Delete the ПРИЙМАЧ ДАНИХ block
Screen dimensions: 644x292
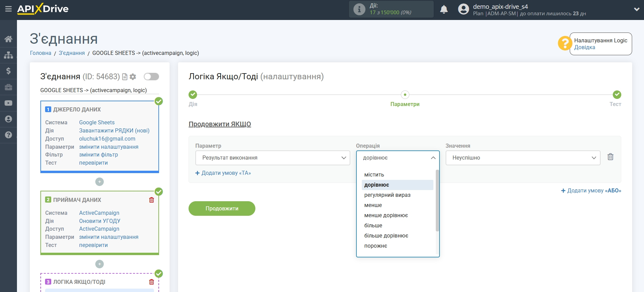[x=152, y=200]
